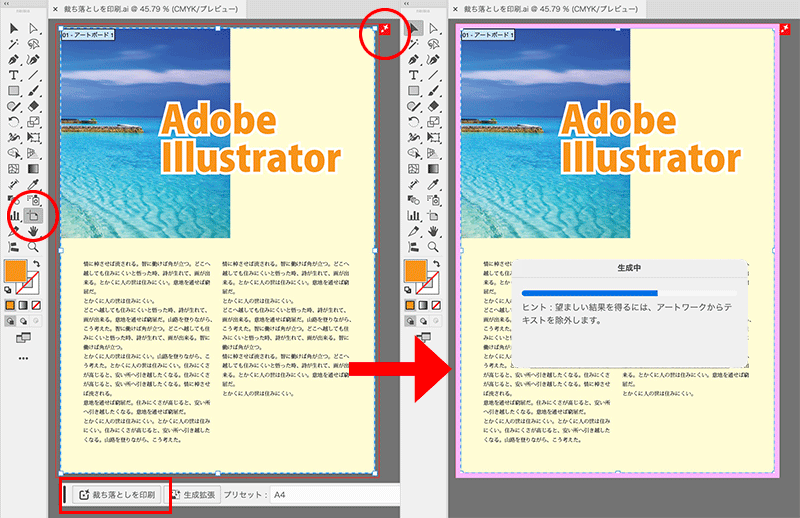Enable Draw Behind mode in left window

(23, 321)
